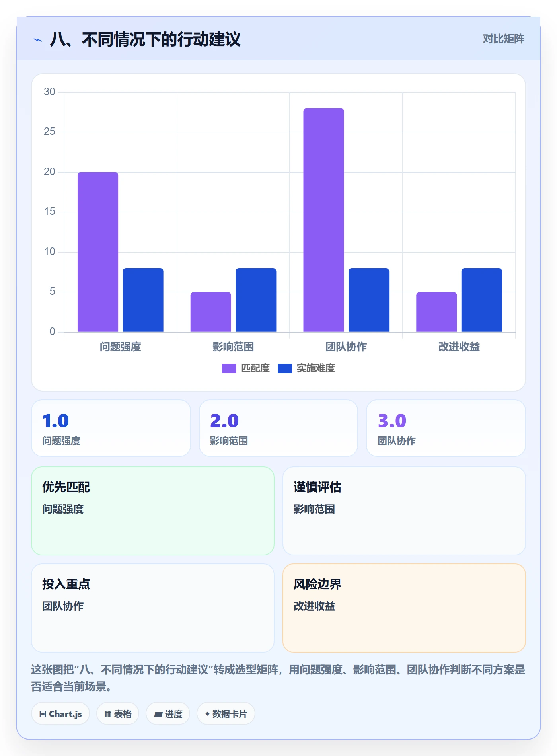Select the 谨慎评估 matrix card
Viewport: 557px width, 756px height.
404,511
